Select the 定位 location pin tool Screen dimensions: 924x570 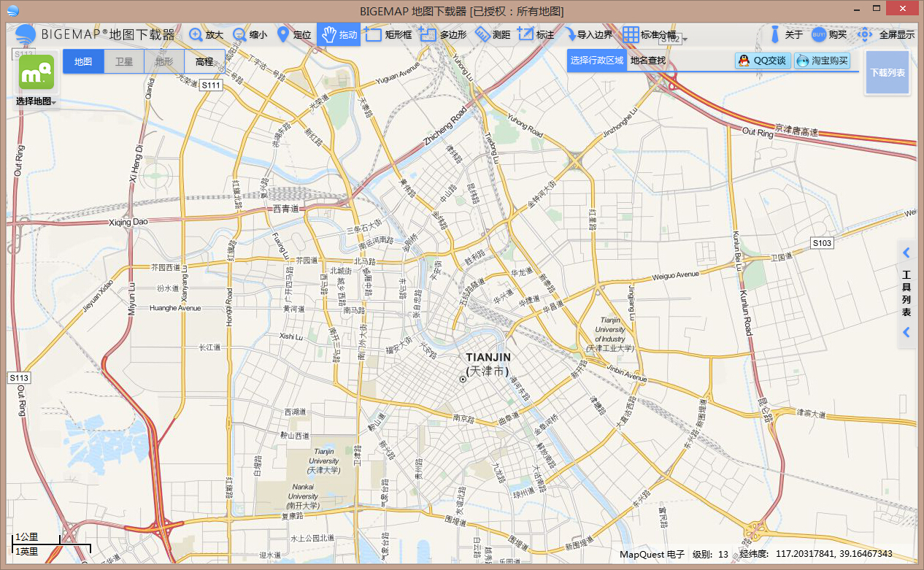[x=293, y=34]
